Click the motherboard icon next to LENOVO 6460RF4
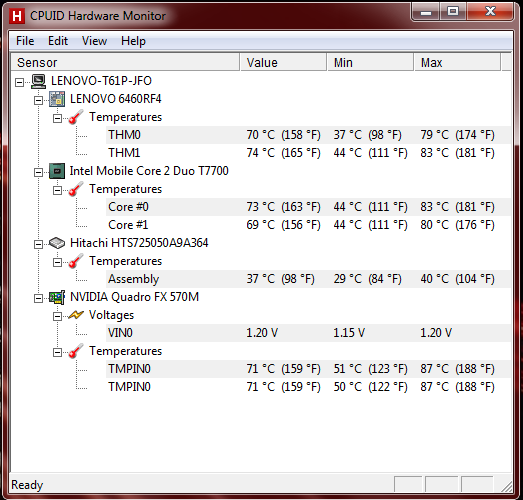The width and height of the screenshot is (523, 500). click(57, 99)
